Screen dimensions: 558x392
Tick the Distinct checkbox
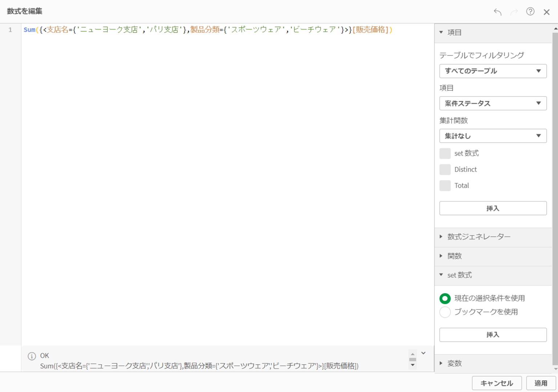[x=445, y=170]
